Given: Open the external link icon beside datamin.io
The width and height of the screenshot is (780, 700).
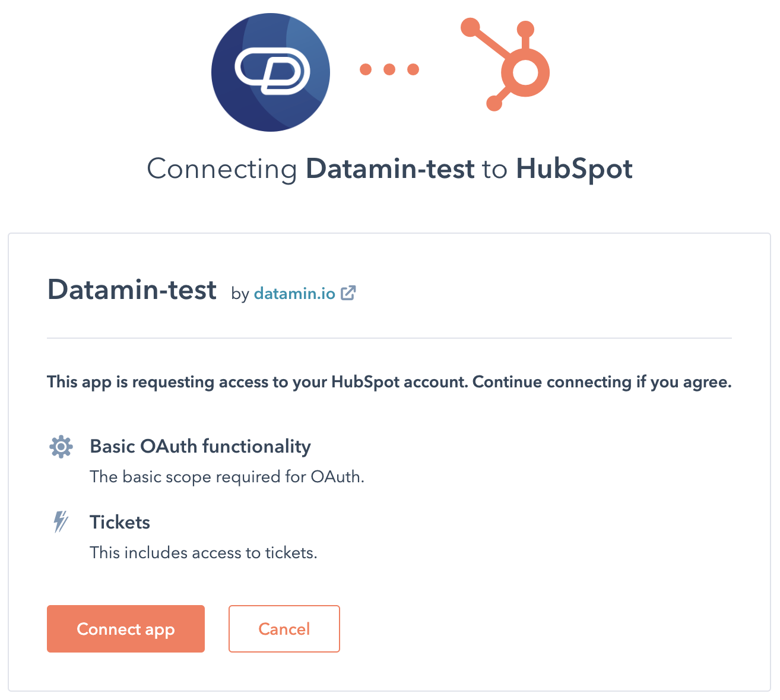Looking at the screenshot, I should [x=348, y=293].
